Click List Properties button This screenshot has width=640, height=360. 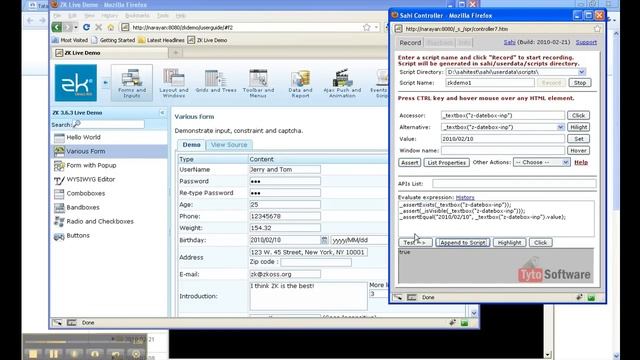pyautogui.click(x=447, y=163)
